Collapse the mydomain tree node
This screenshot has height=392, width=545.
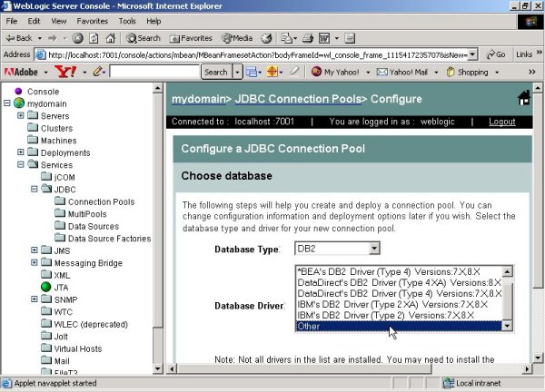coord(7,103)
